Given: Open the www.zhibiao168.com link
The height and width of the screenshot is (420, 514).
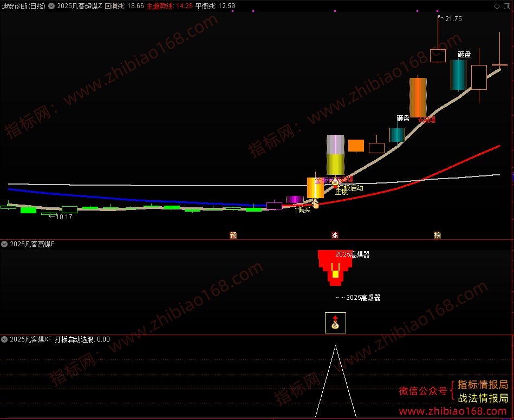Looking at the screenshot, I should coord(453,411).
